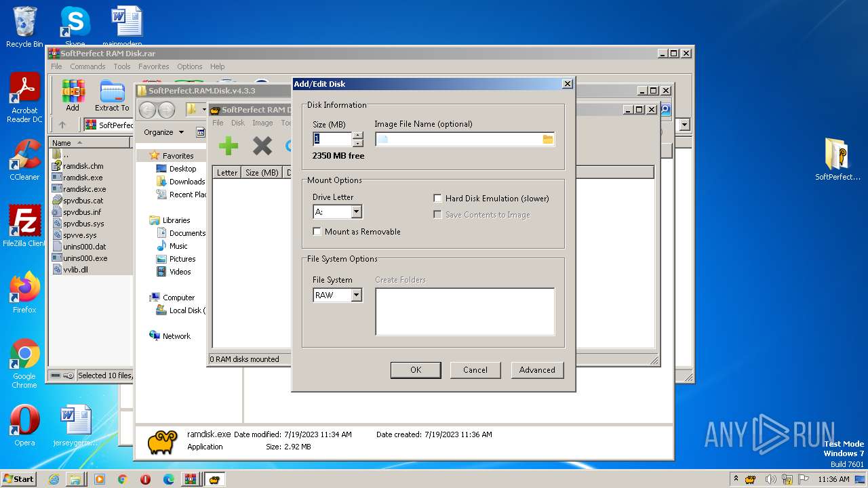Click the Name column header in WinRAR
Viewport: 868px width, 488px height.
coord(90,143)
